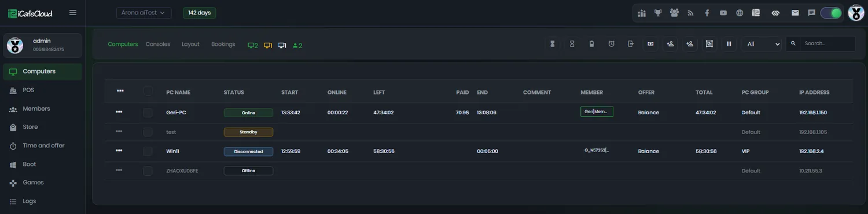Open the Facebook icon link
Viewport: 868px width, 214px height.
coord(707,13)
